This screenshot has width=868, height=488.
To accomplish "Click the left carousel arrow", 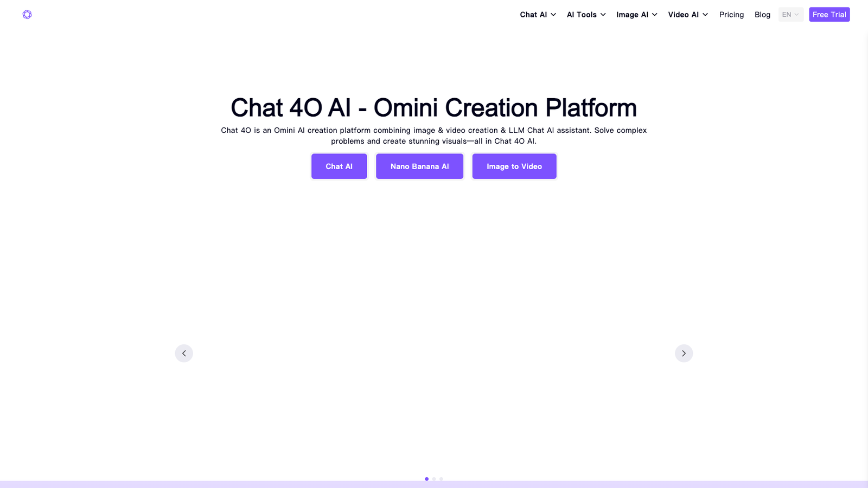I will click(184, 353).
